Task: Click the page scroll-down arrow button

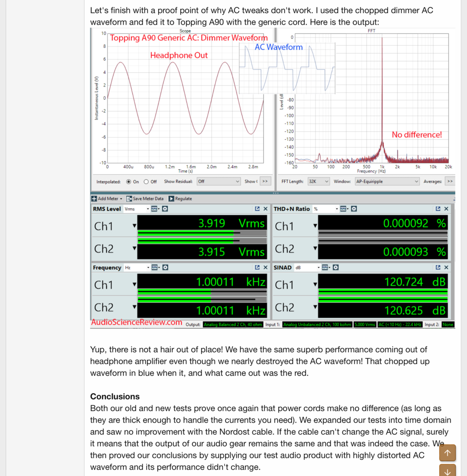Action: pos(447,470)
